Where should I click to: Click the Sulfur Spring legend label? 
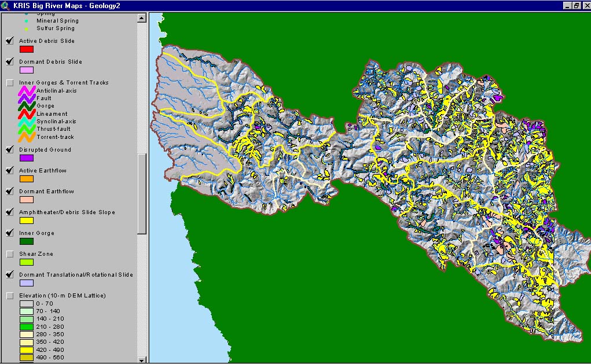tap(56, 28)
